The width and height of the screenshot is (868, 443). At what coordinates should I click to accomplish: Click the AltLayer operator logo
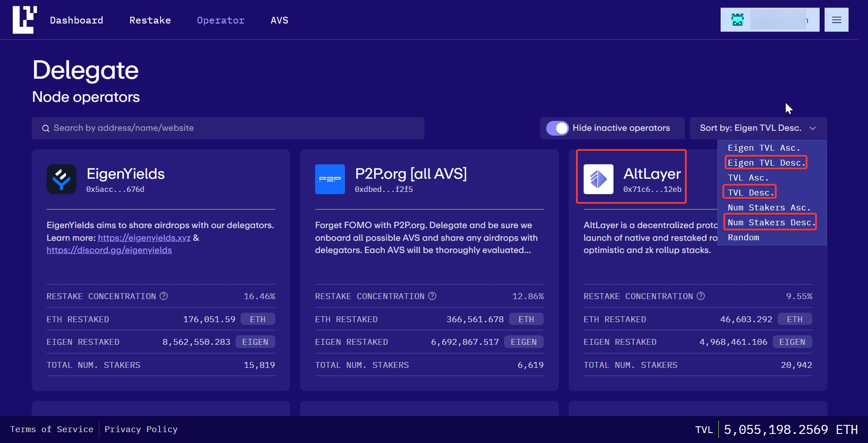point(598,179)
